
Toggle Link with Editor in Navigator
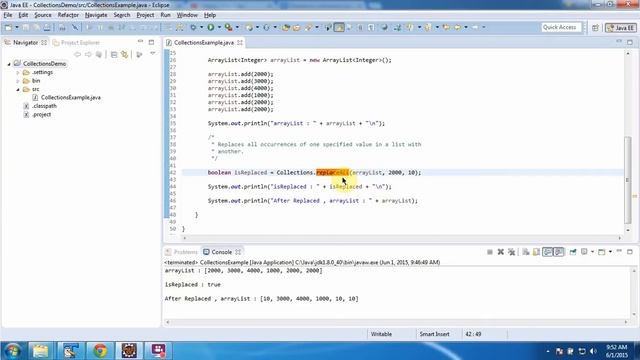tap(124, 54)
